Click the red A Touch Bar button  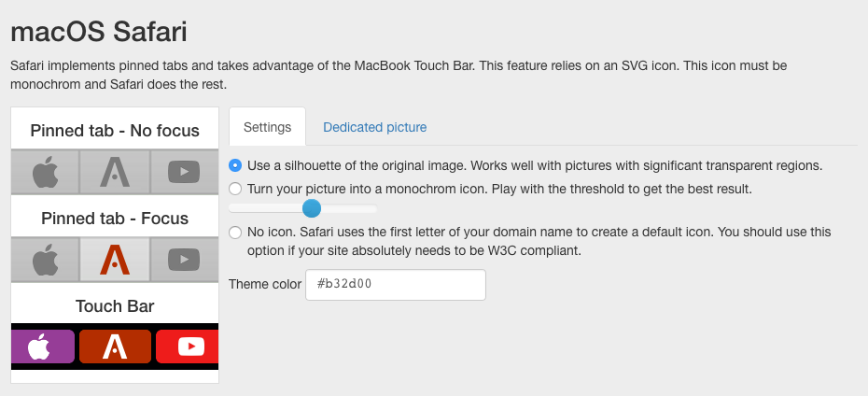click(115, 346)
